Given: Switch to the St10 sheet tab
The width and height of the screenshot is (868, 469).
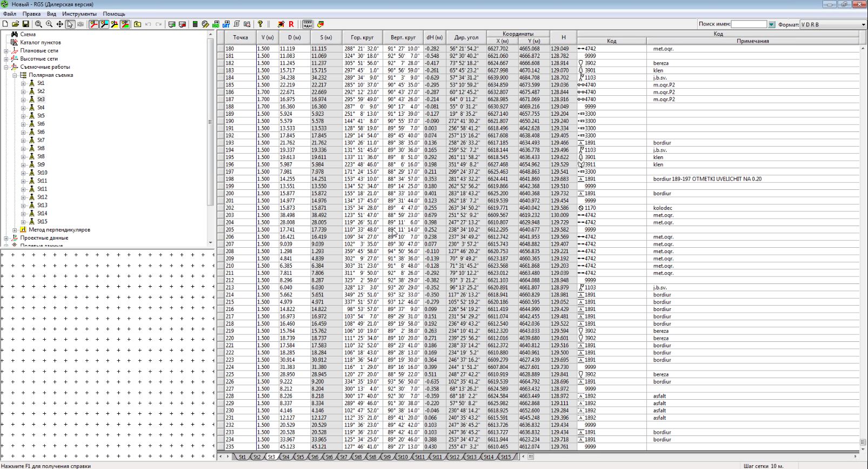Looking at the screenshot, I should (403, 457).
